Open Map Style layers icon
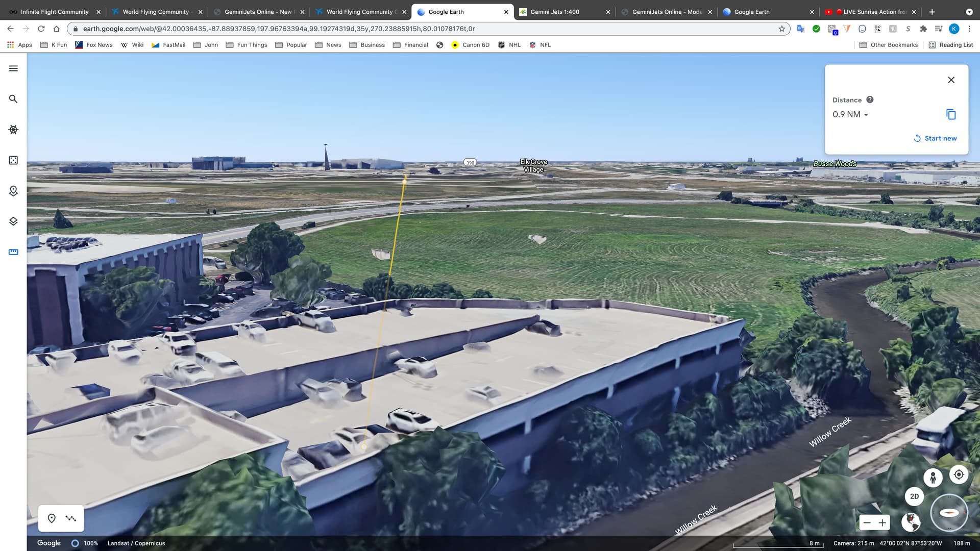Image resolution: width=980 pixels, height=551 pixels. tap(13, 221)
